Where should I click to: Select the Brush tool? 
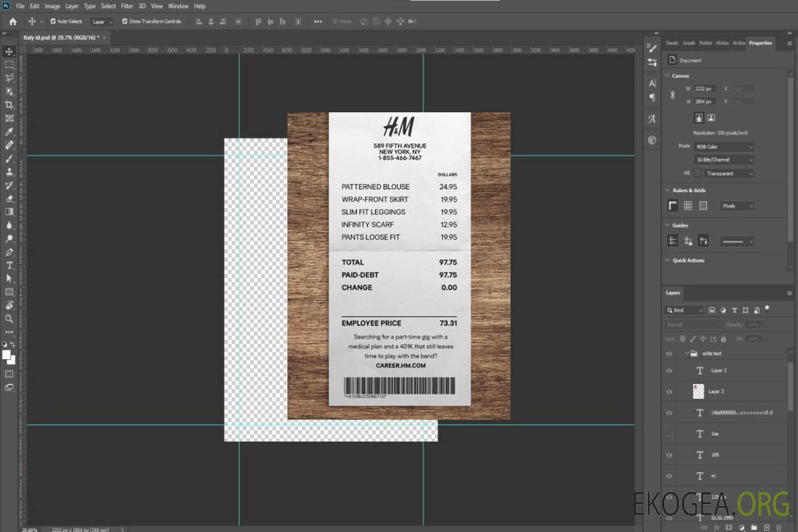pos(9,158)
